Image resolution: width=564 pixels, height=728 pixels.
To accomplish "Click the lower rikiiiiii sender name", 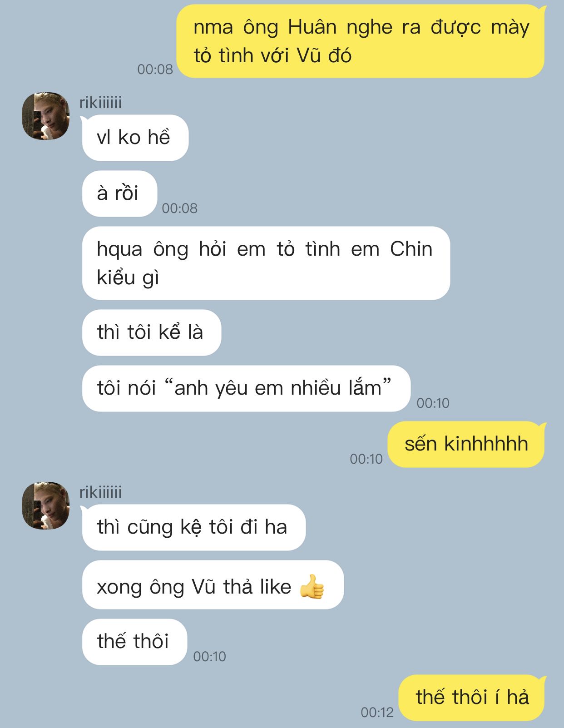I will click(x=100, y=492).
